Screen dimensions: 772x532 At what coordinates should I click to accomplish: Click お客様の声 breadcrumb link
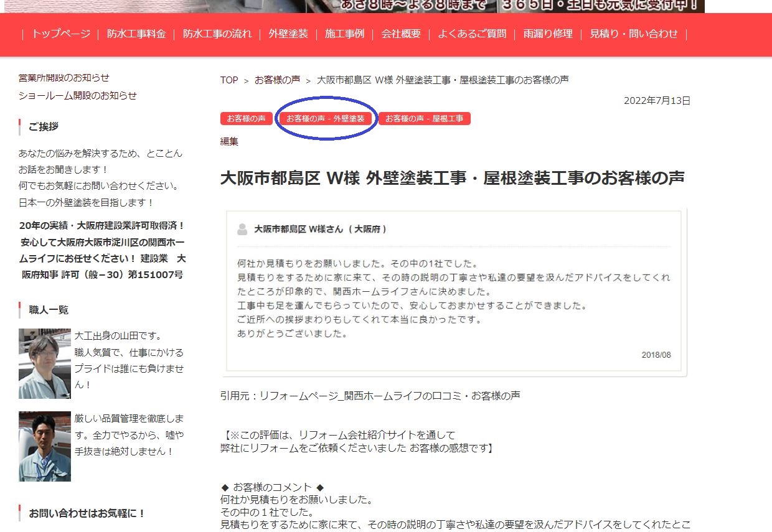click(x=277, y=80)
